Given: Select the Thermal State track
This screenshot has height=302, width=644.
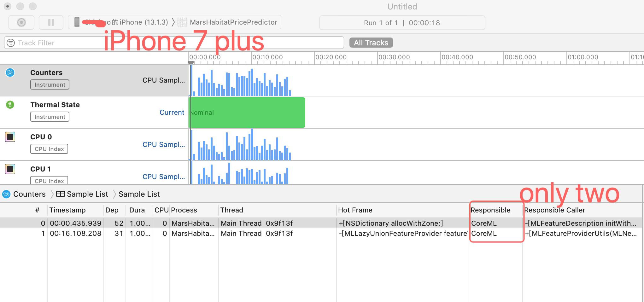Looking at the screenshot, I should pyautogui.click(x=94, y=113).
